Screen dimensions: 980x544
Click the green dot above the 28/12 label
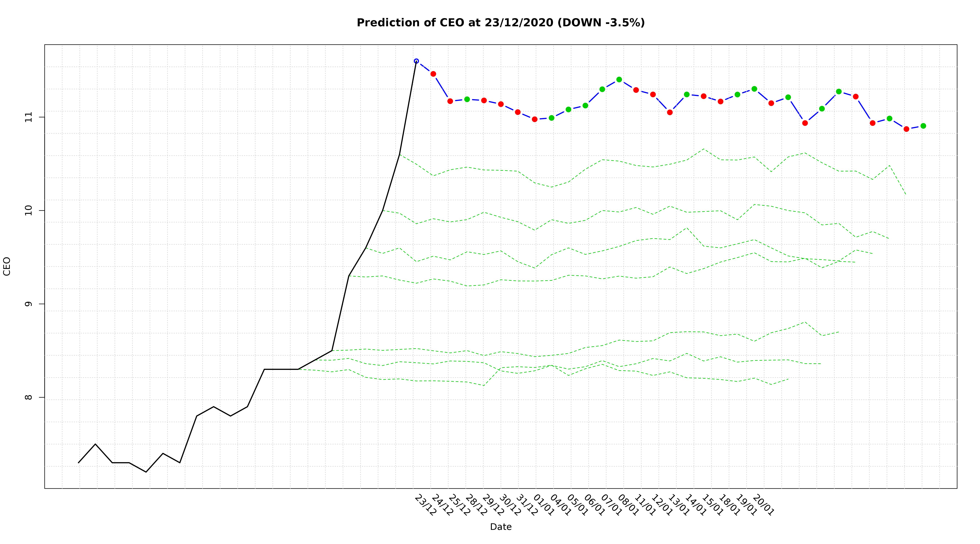point(467,99)
